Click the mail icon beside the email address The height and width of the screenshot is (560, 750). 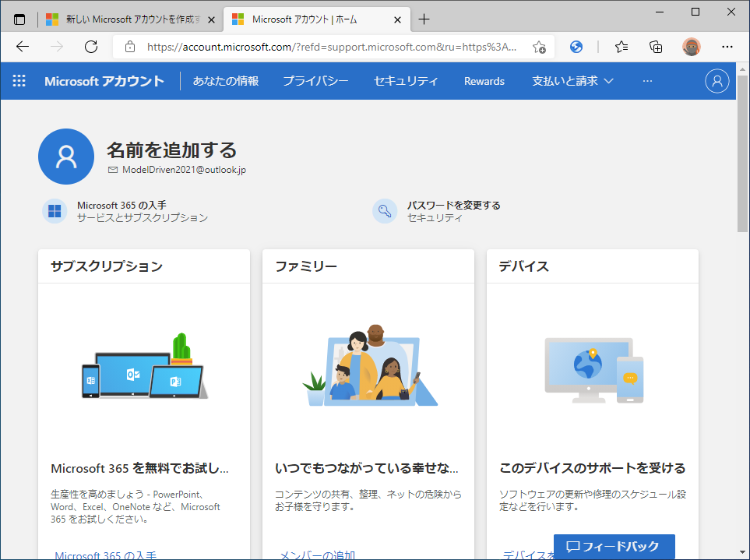pos(113,170)
